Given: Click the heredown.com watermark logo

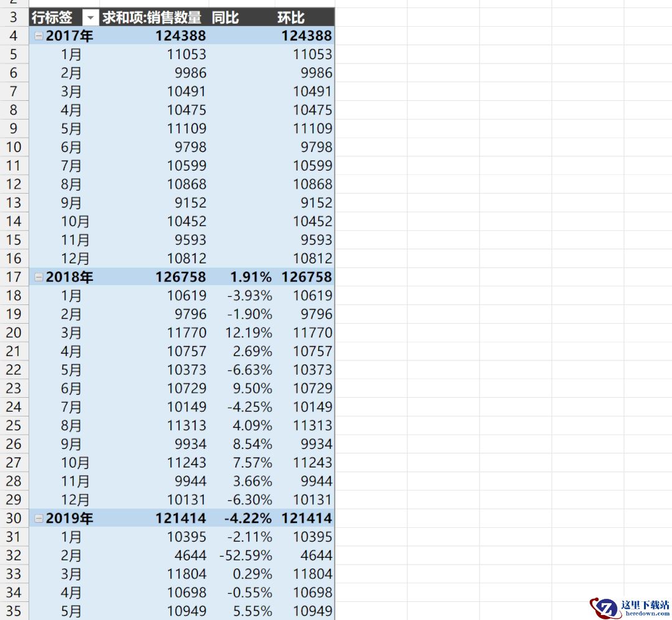Looking at the screenshot, I should tap(628, 608).
